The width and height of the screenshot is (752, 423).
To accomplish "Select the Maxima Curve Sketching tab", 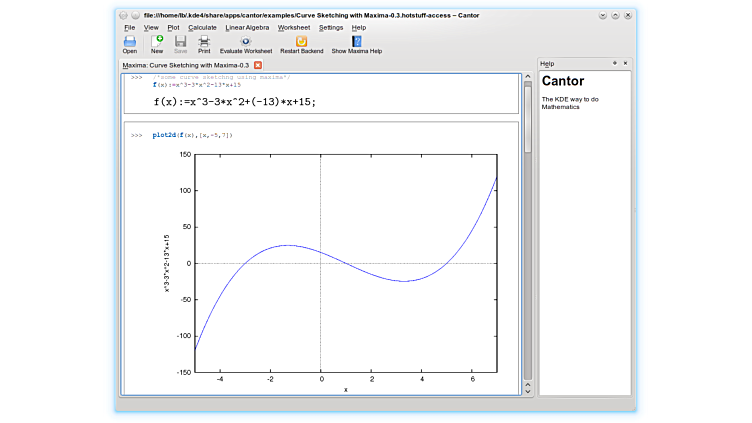I will pyautogui.click(x=185, y=65).
